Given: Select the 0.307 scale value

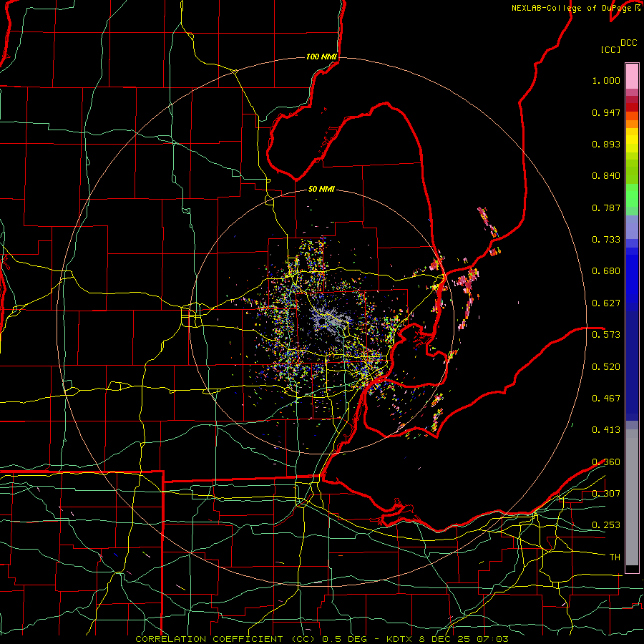Looking at the screenshot, I should click(x=606, y=494).
